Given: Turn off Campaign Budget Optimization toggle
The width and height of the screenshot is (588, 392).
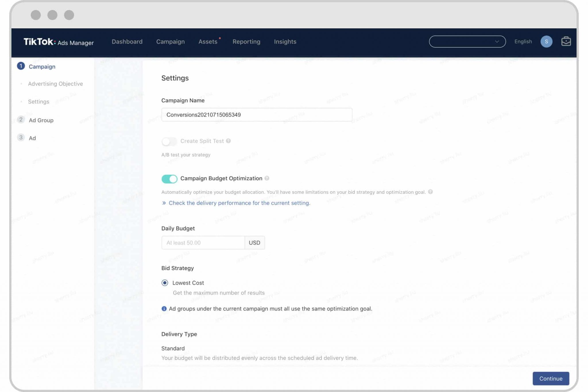Looking at the screenshot, I should click(169, 179).
